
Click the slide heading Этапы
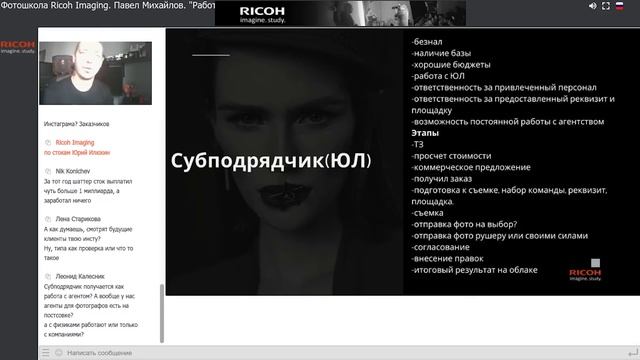[x=425, y=133]
